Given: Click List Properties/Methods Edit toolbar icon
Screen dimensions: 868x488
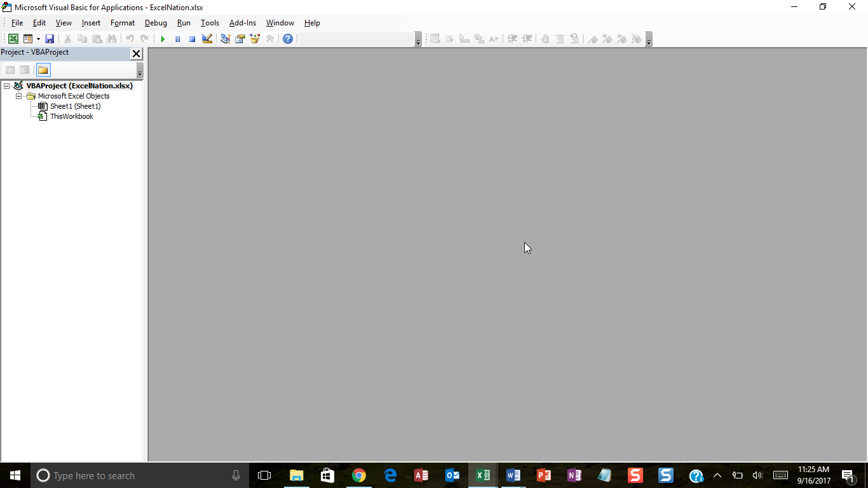Looking at the screenshot, I should 435,39.
